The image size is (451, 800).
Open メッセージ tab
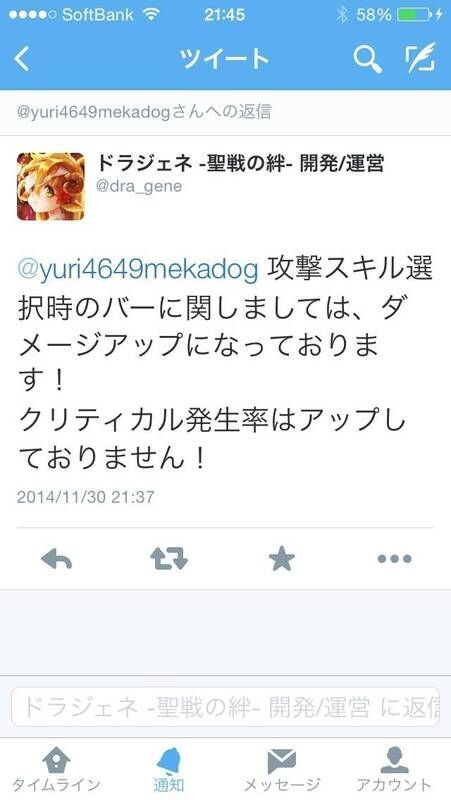[x=282, y=769]
